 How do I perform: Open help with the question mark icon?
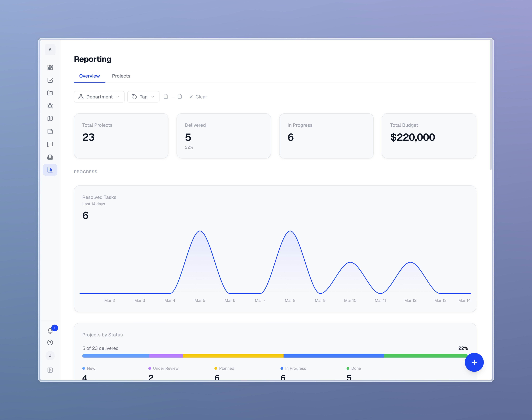click(x=50, y=342)
